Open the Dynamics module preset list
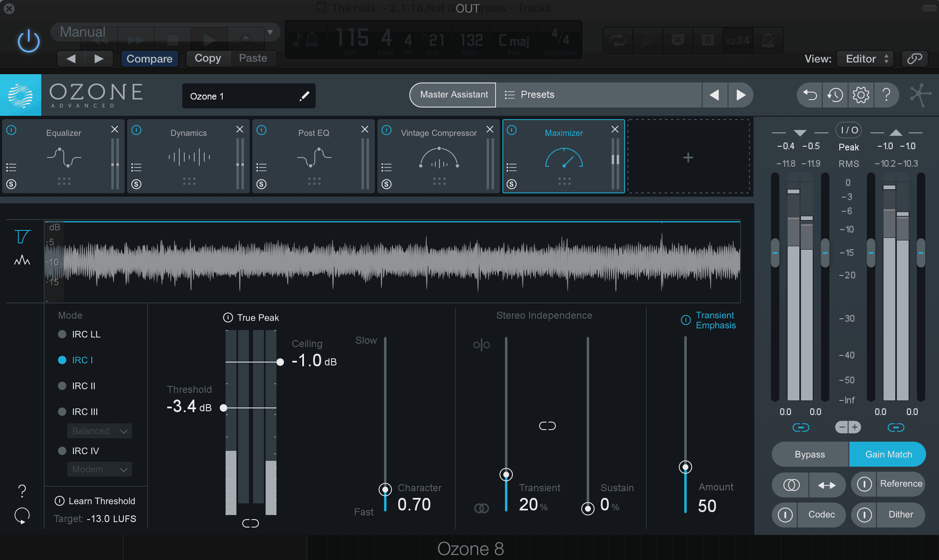 (136, 167)
